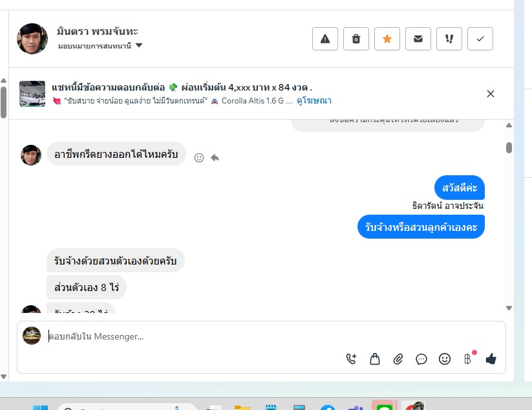Open the shopping bag order icon
The width and height of the screenshot is (532, 410).
374,359
